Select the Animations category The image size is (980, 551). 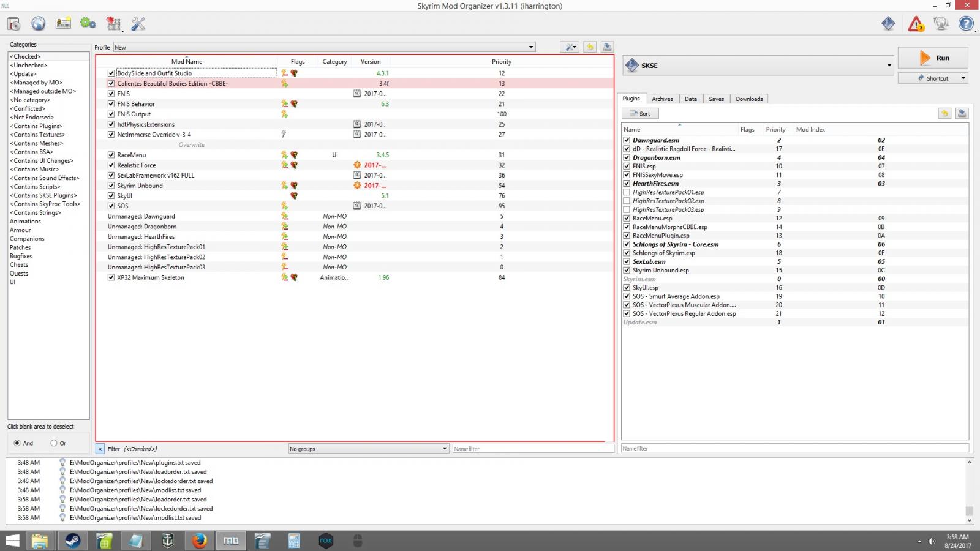pyautogui.click(x=25, y=222)
